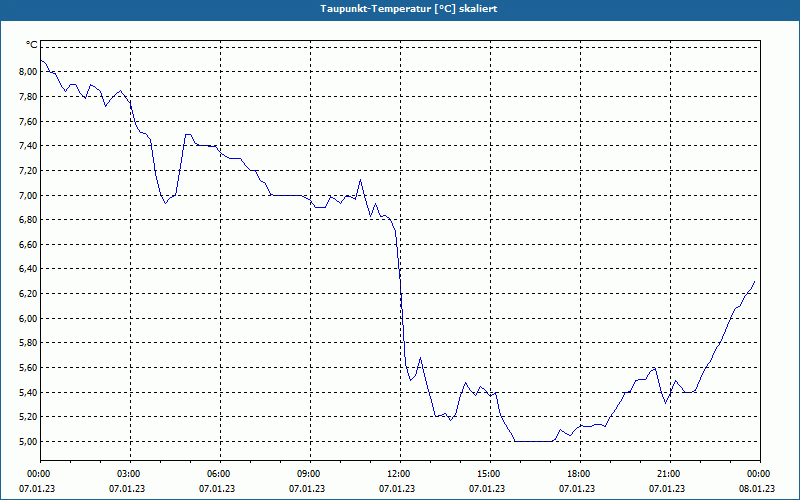Click the 08.01.23 date label
The width and height of the screenshot is (800, 500).
pyautogui.click(x=757, y=489)
